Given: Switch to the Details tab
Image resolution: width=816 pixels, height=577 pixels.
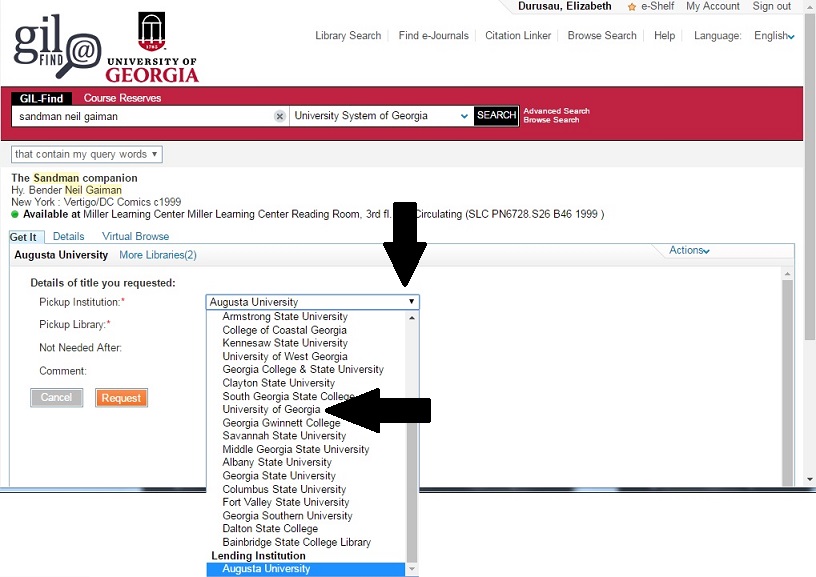Looking at the screenshot, I should 68,237.
